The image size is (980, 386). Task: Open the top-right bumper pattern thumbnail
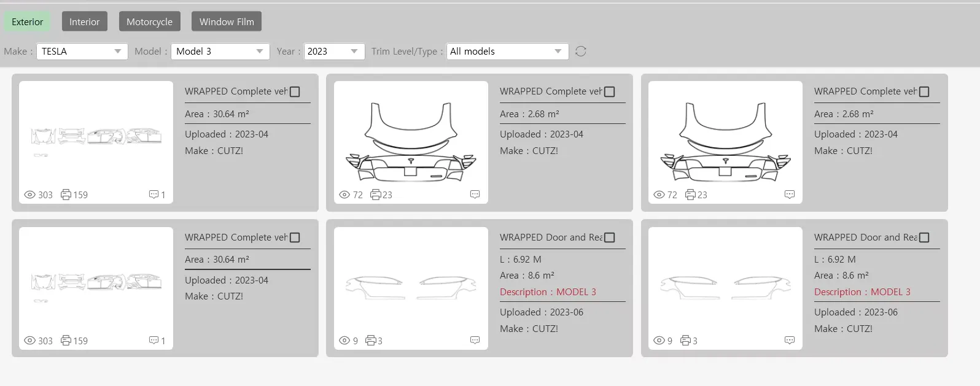725,142
